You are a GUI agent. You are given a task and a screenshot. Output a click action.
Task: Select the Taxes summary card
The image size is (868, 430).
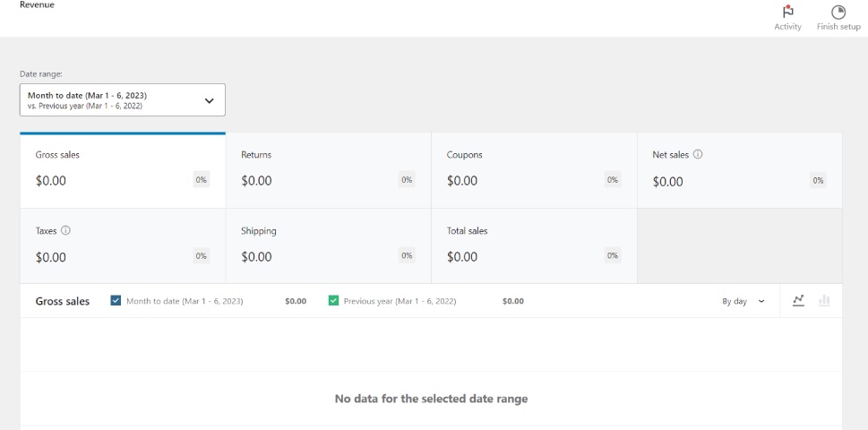(123, 245)
